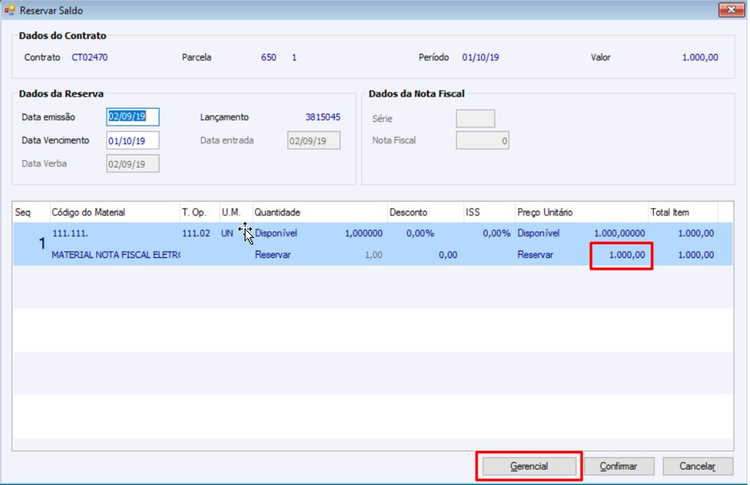Screen dimensions: 750x485
Task: Select the Data emissão date field
Action: tap(133, 117)
